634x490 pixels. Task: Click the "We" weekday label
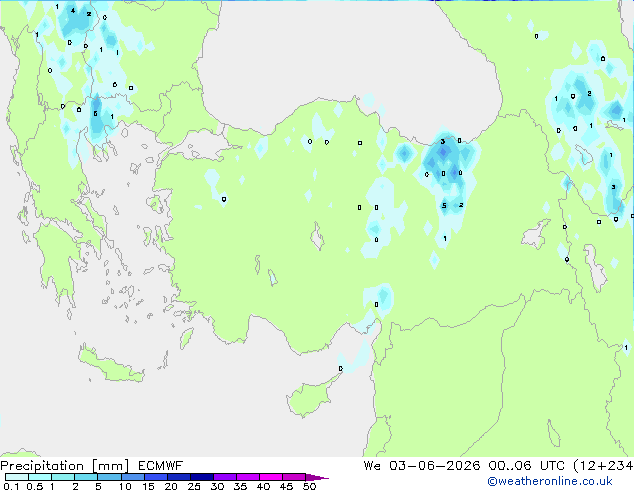click(372, 466)
